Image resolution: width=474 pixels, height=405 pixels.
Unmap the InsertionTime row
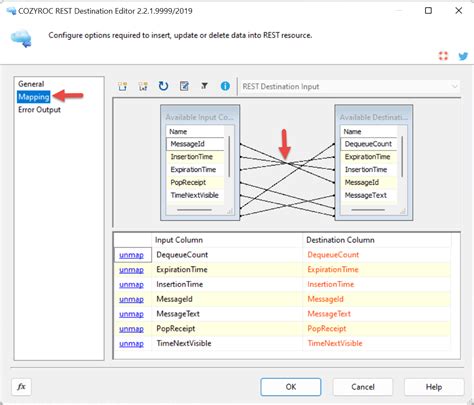131,284
